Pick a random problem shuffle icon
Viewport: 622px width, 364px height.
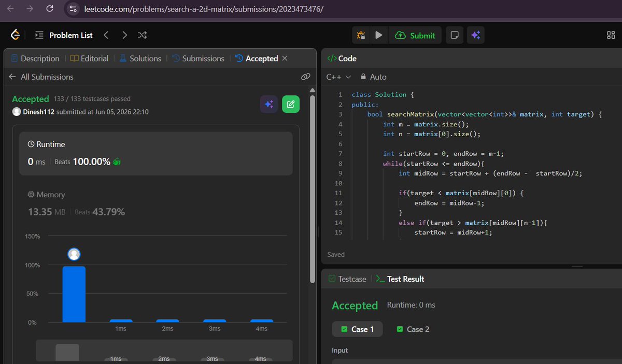143,35
